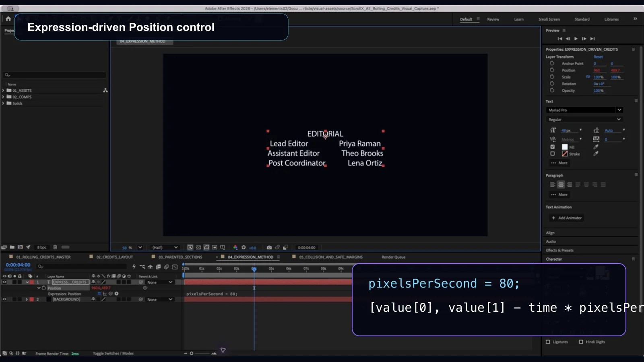The image size is (644, 362).
Task: Play the preview
Action: (x=576, y=39)
